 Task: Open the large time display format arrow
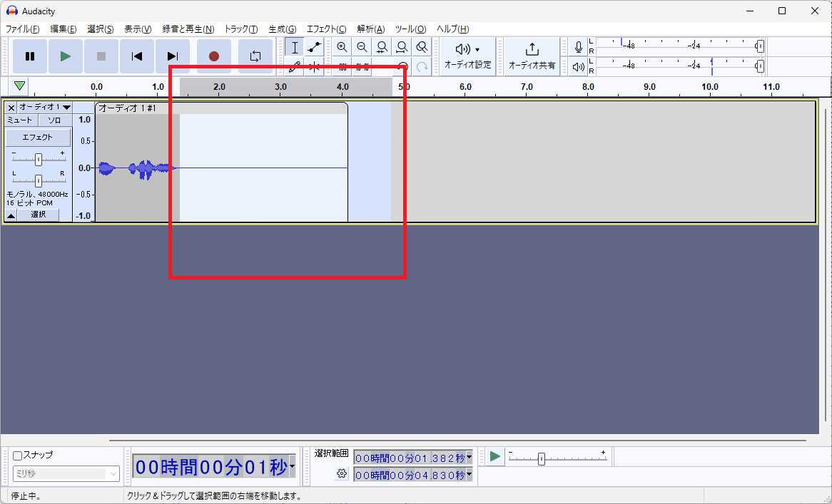click(292, 467)
